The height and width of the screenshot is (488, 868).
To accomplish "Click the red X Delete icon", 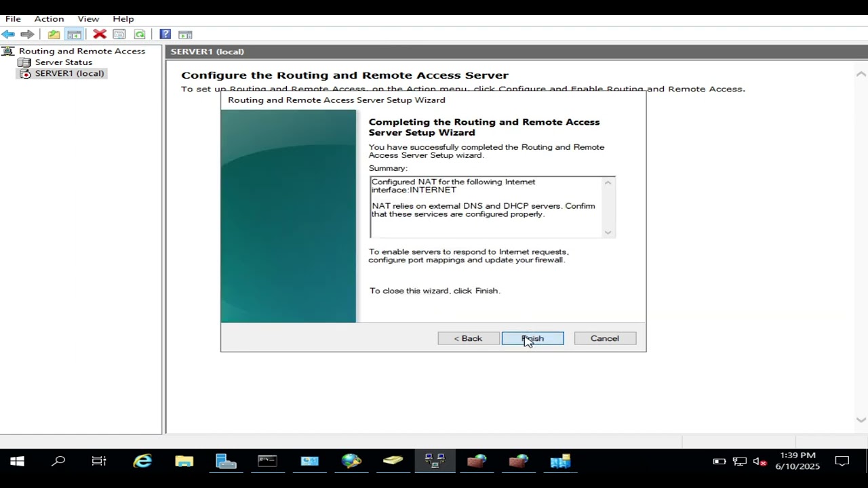I will coord(100,34).
